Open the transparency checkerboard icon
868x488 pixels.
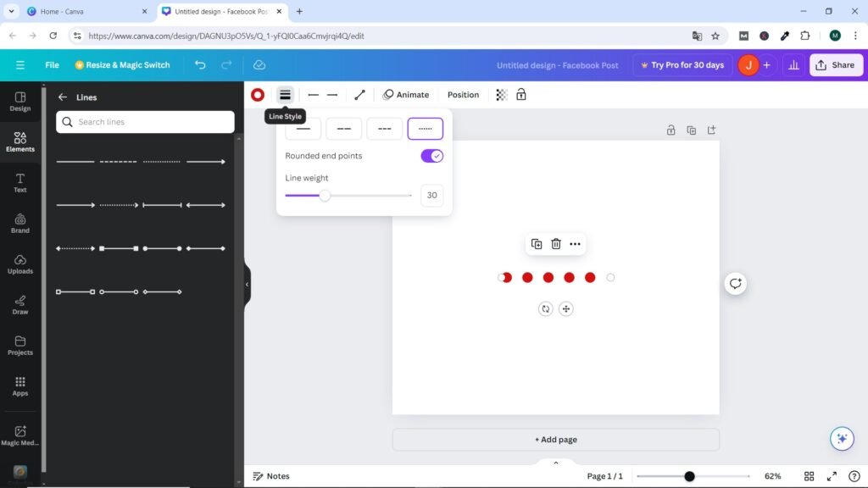coord(502,95)
